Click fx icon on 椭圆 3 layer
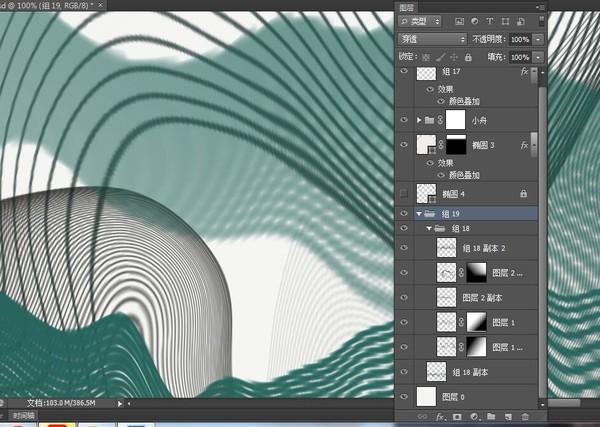The width and height of the screenshot is (600, 427). [x=524, y=145]
